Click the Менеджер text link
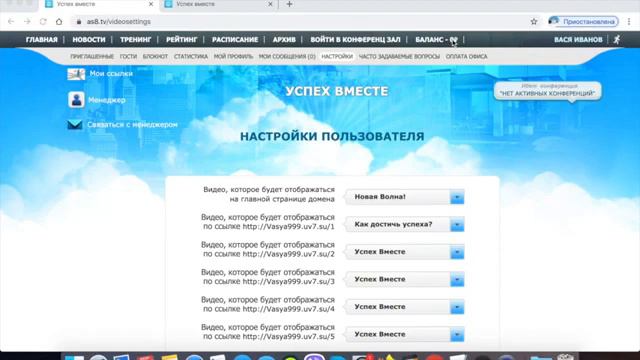640x360 pixels. coord(107,100)
